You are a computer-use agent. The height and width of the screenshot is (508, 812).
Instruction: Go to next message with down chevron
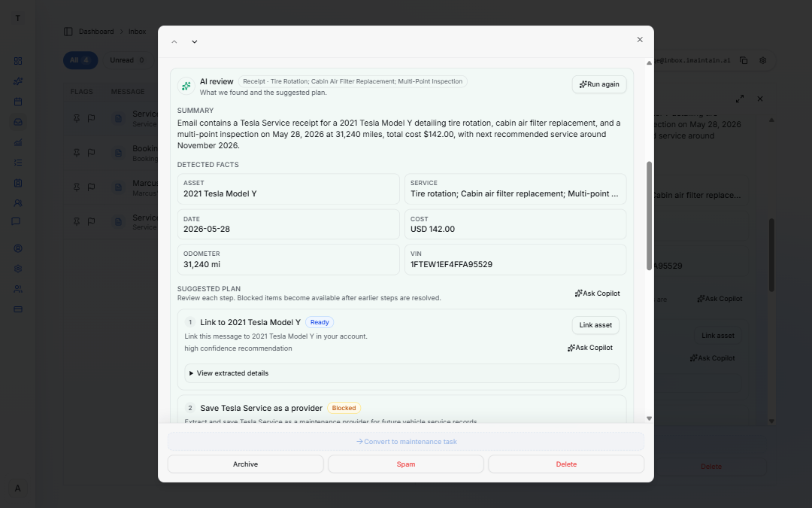tap(194, 42)
